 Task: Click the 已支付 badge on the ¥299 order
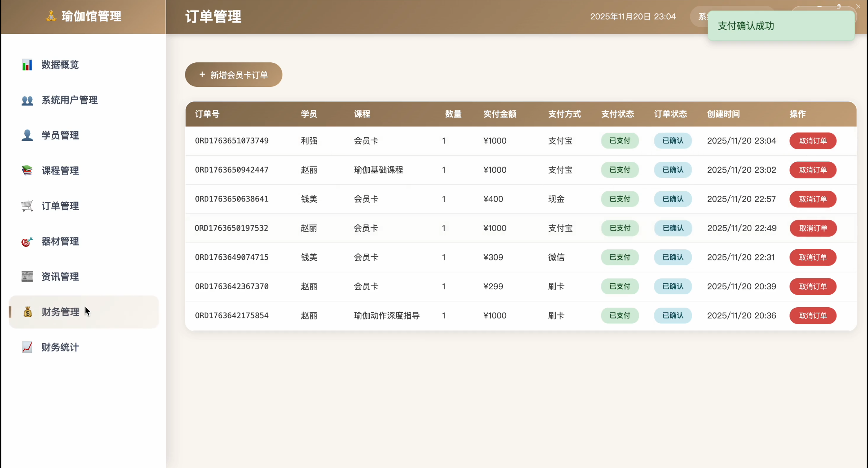(620, 287)
